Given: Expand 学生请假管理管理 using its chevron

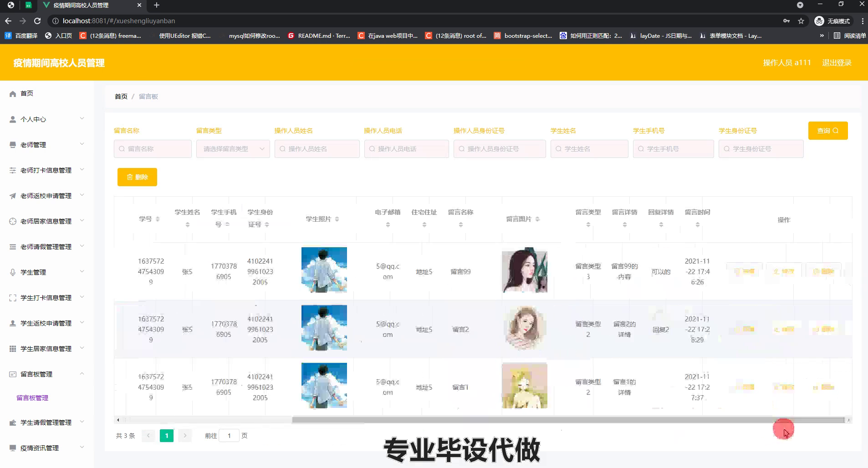Looking at the screenshot, I should tap(82, 422).
